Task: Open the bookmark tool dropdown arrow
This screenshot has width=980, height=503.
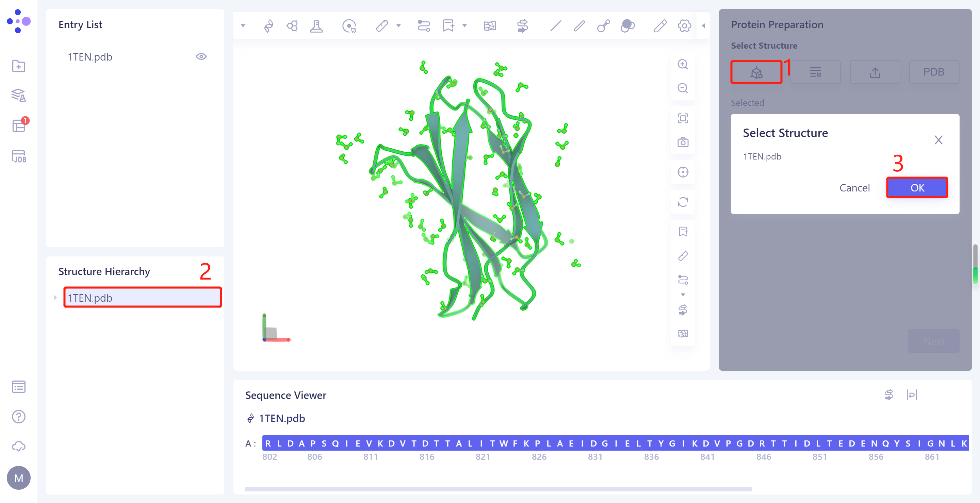Action: [x=464, y=26]
